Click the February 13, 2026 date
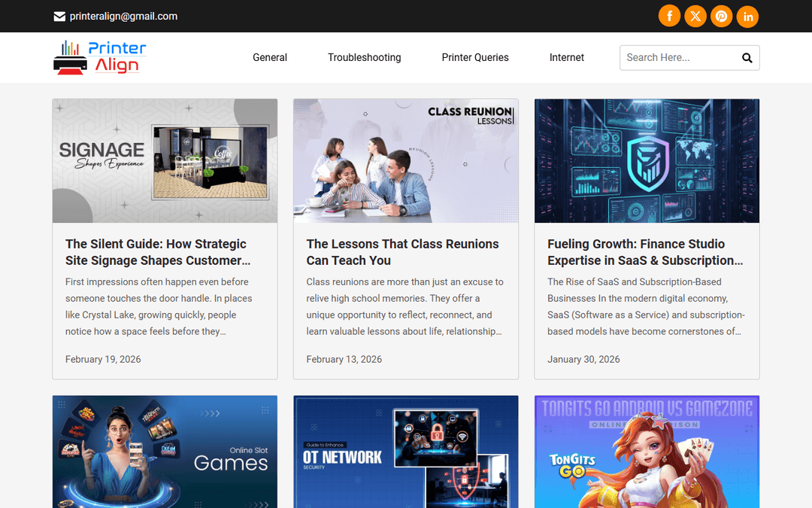Viewport: 812px width, 508px height. (344, 359)
